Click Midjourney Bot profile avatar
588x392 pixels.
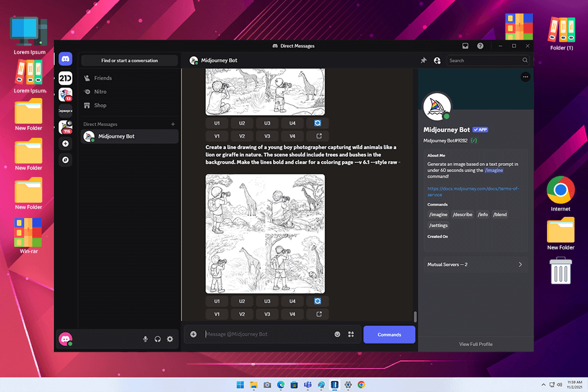(x=437, y=107)
